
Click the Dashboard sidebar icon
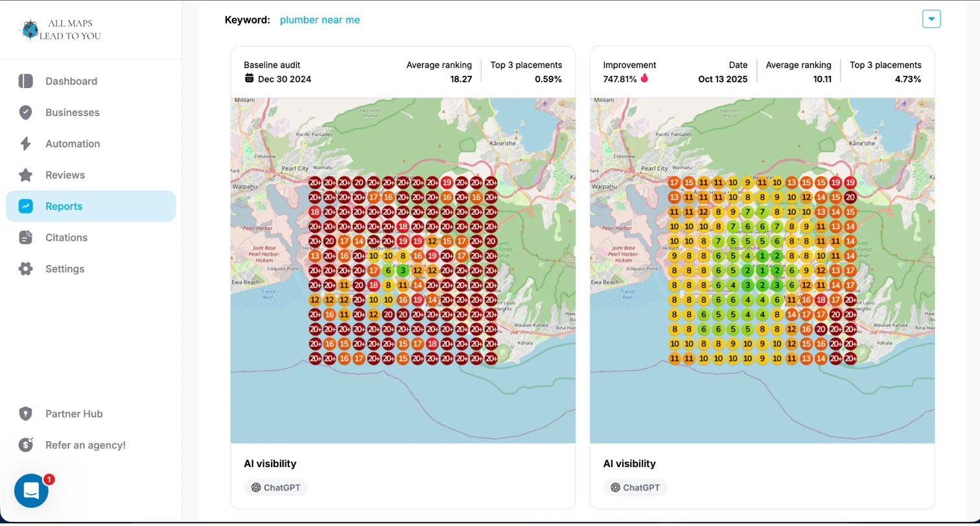pos(26,81)
